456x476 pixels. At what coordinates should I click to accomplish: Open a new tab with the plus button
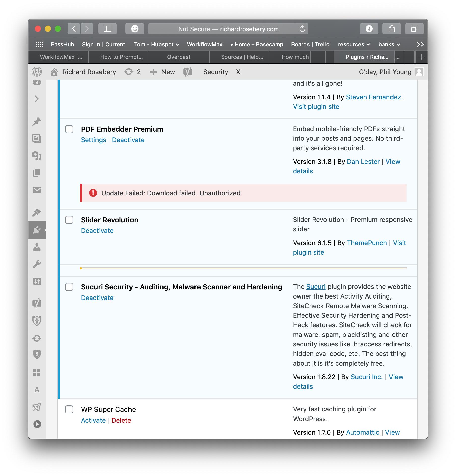[421, 57]
